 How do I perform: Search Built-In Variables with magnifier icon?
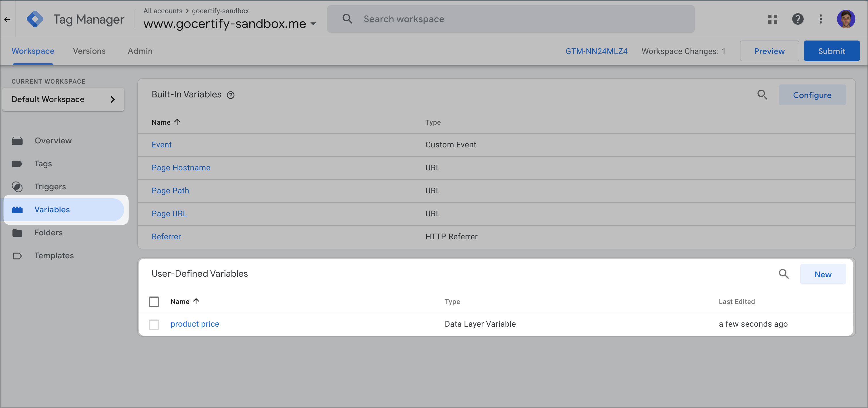[x=762, y=95]
